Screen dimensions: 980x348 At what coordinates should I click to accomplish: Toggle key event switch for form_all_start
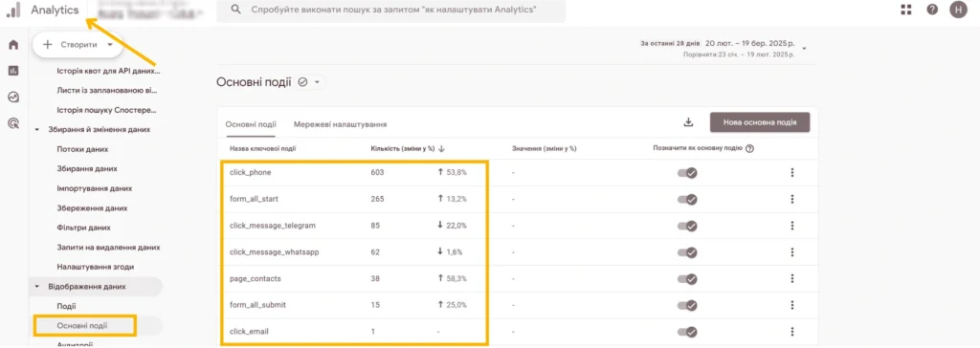click(687, 199)
